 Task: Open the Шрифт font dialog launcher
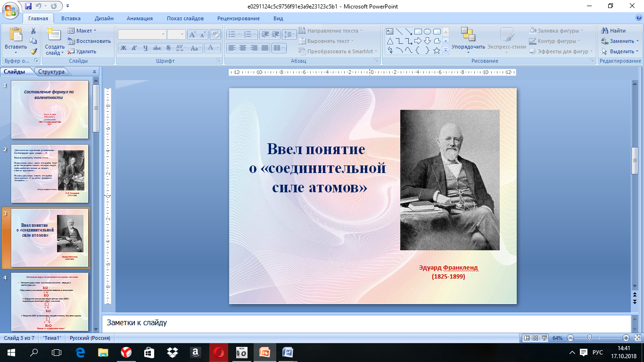(x=219, y=61)
